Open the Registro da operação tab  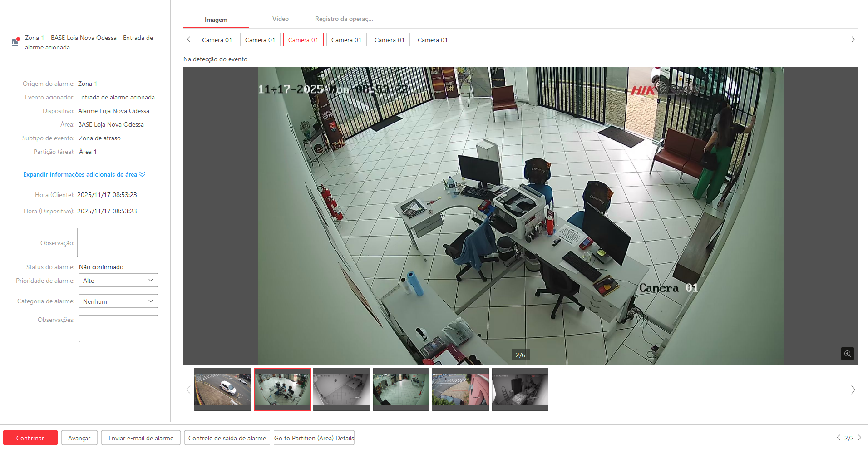(344, 19)
